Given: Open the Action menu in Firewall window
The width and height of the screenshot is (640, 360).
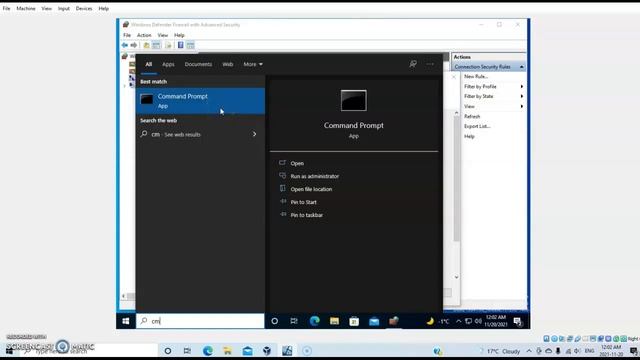Looking at the screenshot, I should point(144,35).
